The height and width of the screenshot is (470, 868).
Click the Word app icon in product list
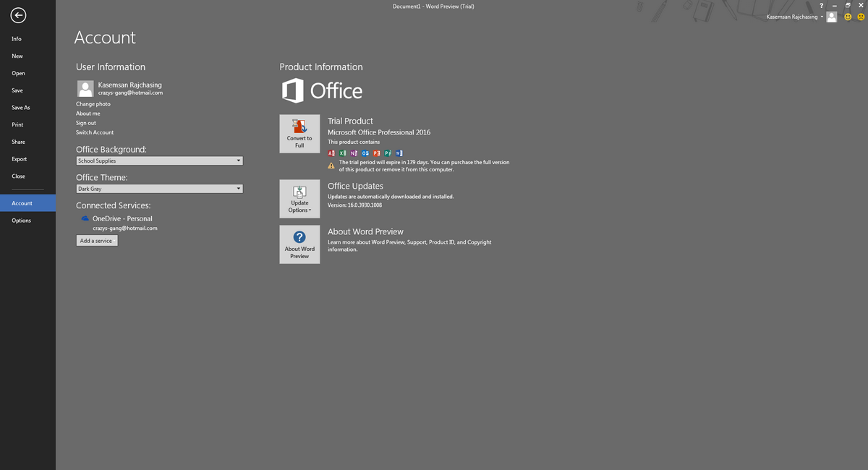point(399,153)
